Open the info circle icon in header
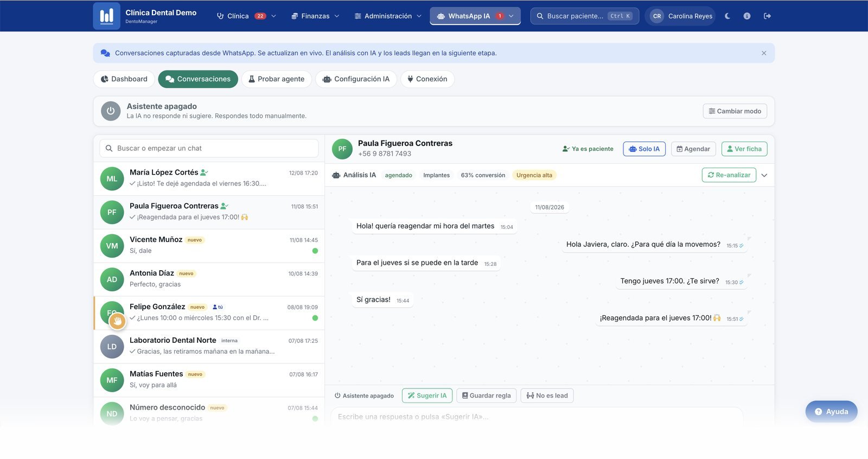The width and height of the screenshot is (868, 459). [747, 16]
